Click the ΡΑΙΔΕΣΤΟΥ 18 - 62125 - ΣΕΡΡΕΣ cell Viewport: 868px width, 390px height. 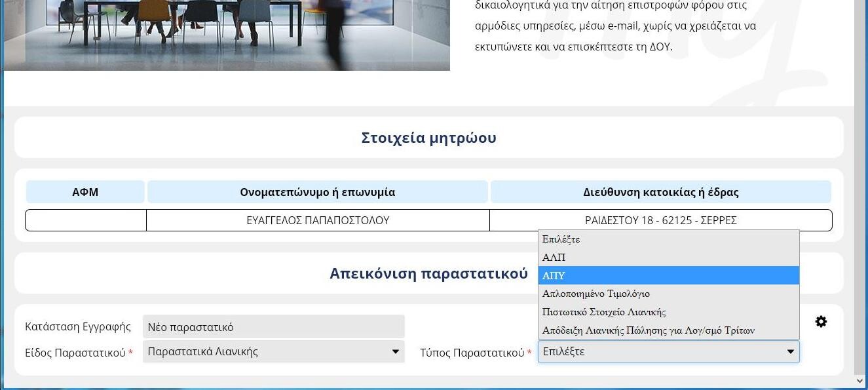[x=661, y=220]
